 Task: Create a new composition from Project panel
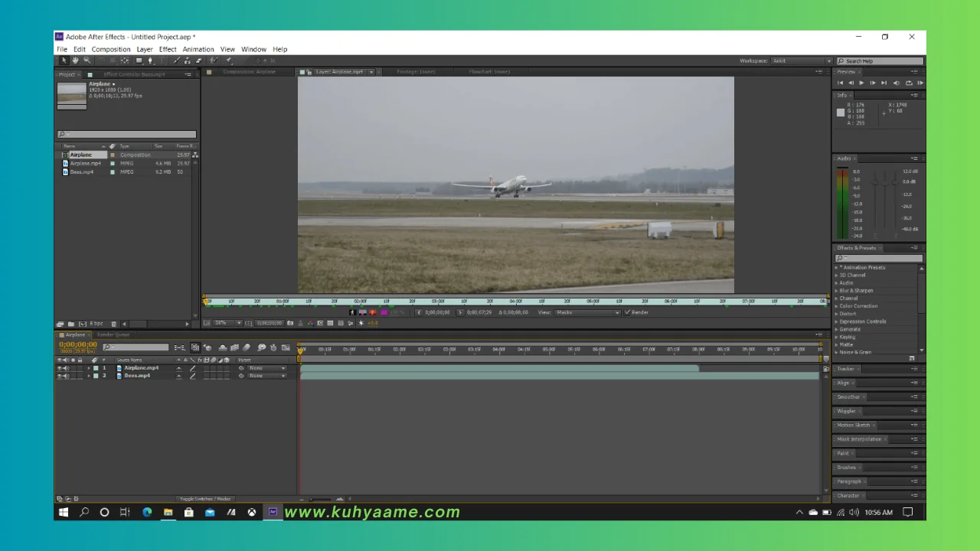pos(82,324)
